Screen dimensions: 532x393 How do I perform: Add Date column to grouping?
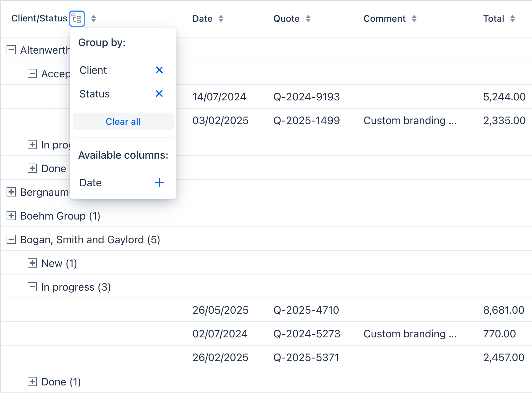159,182
